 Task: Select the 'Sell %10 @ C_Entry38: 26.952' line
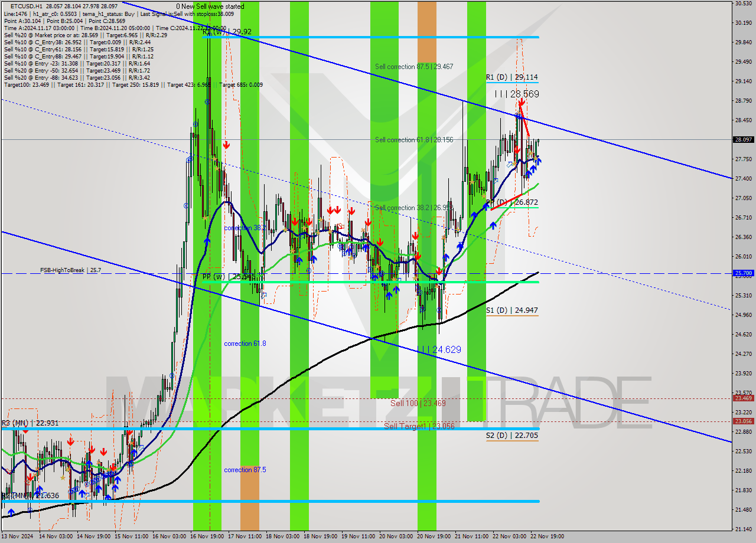pyautogui.click(x=77, y=42)
